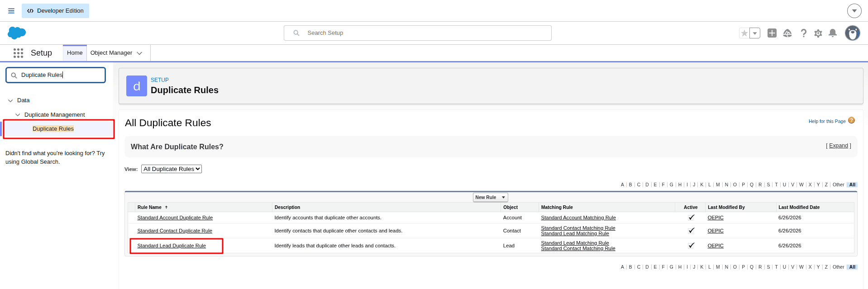
Task: Open the help question mark icon
Action: tap(803, 33)
